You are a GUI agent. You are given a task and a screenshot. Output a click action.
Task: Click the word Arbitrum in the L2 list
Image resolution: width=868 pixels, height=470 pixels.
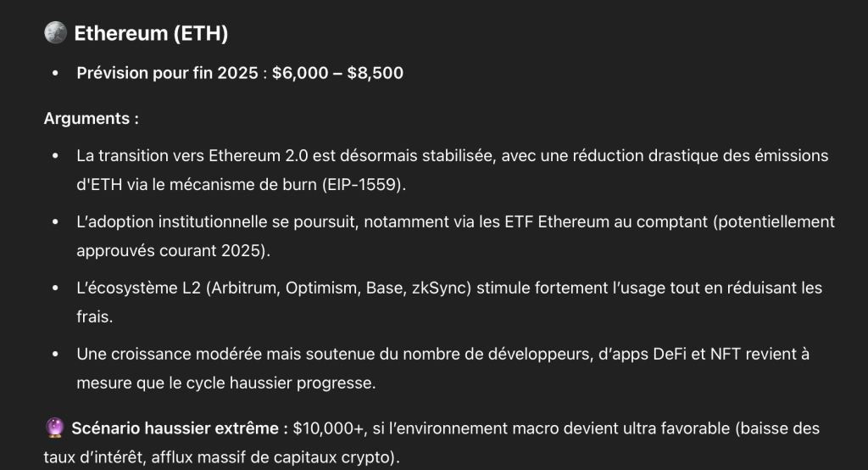[243, 288]
